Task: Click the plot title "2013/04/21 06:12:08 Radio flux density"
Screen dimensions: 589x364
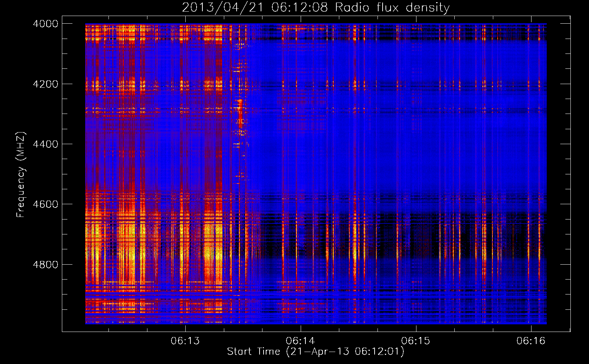Action: pyautogui.click(x=316, y=7)
